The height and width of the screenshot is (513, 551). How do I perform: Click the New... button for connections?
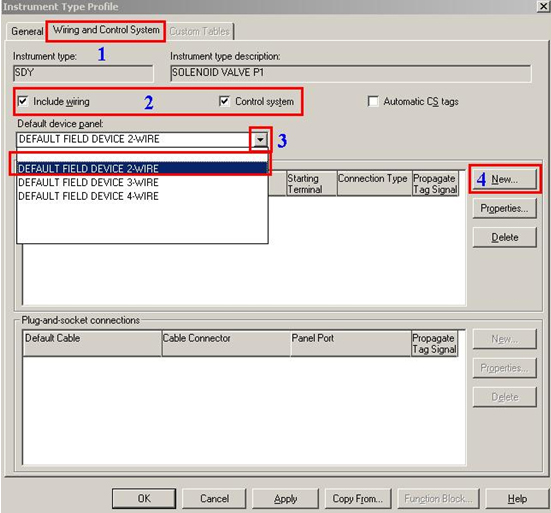click(x=505, y=179)
